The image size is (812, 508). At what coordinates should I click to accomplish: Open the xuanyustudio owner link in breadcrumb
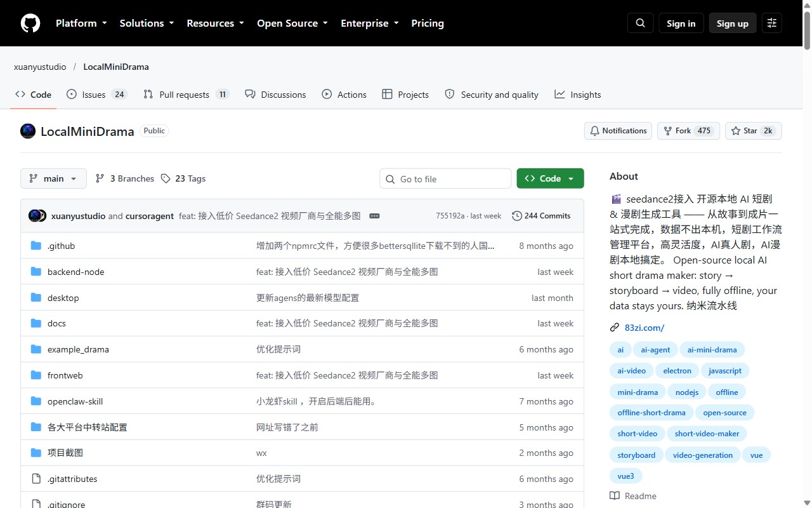(x=40, y=67)
